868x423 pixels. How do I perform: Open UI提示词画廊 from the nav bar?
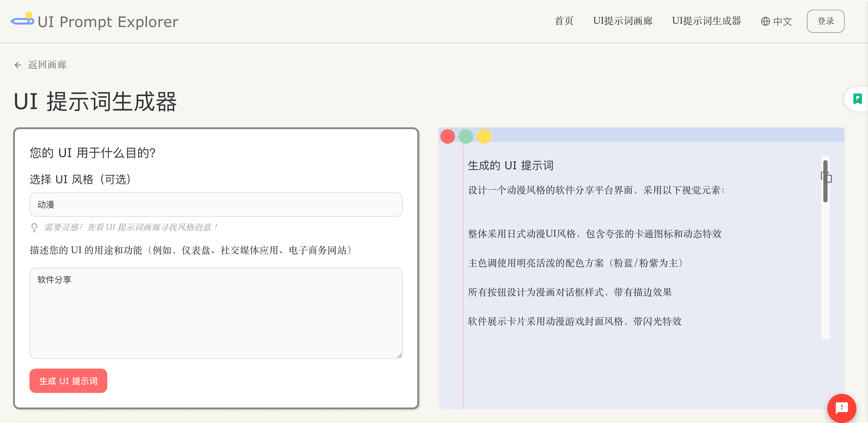pos(622,21)
